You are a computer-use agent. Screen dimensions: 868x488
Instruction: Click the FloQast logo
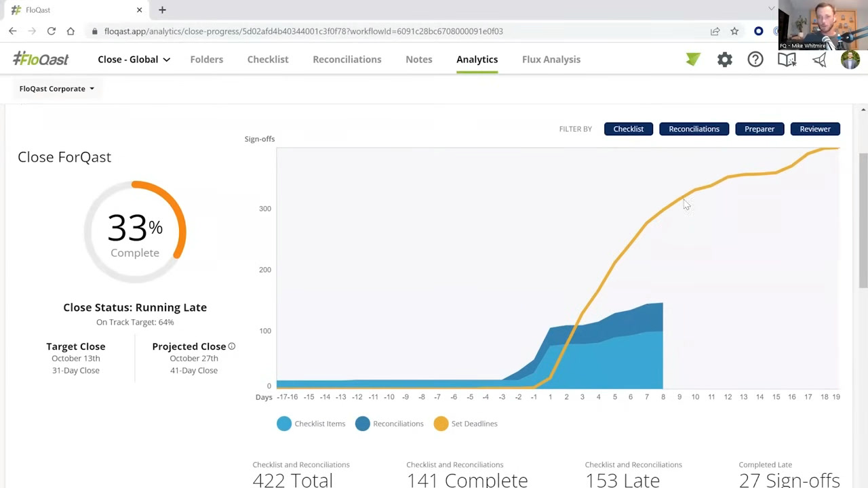41,59
